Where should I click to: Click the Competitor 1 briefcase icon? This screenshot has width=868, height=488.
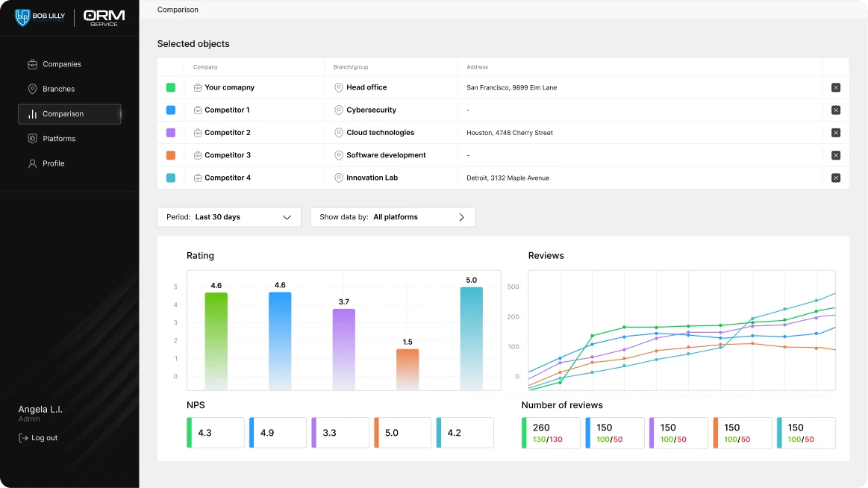198,110
